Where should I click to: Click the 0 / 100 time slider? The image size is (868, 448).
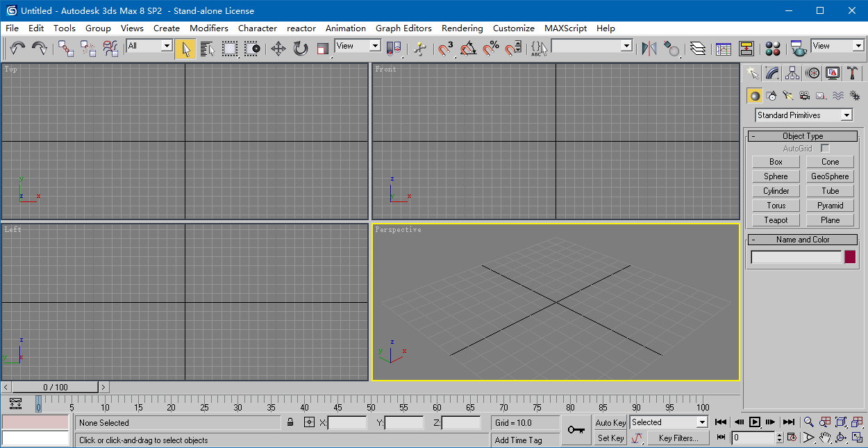[56, 387]
